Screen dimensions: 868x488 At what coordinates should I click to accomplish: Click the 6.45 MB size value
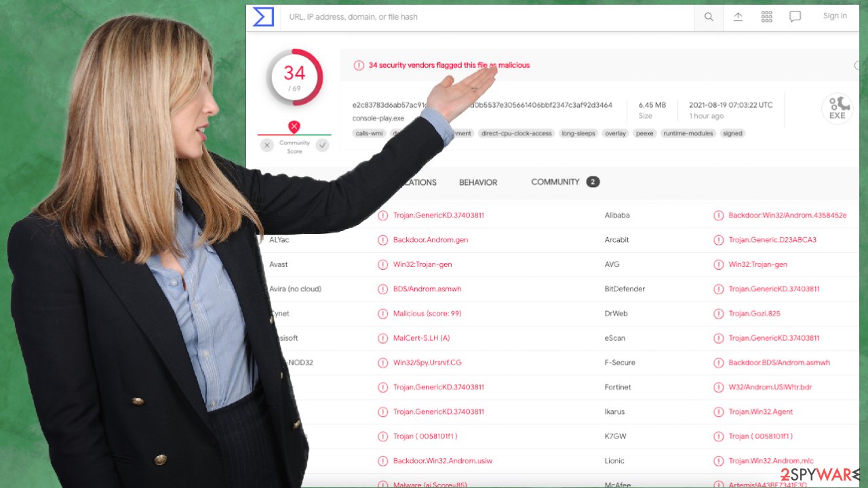tap(652, 105)
